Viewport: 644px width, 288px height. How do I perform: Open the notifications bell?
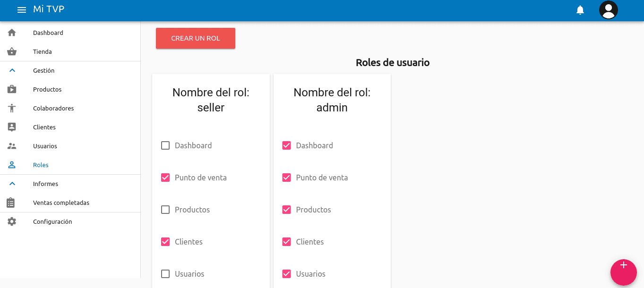coord(580,10)
